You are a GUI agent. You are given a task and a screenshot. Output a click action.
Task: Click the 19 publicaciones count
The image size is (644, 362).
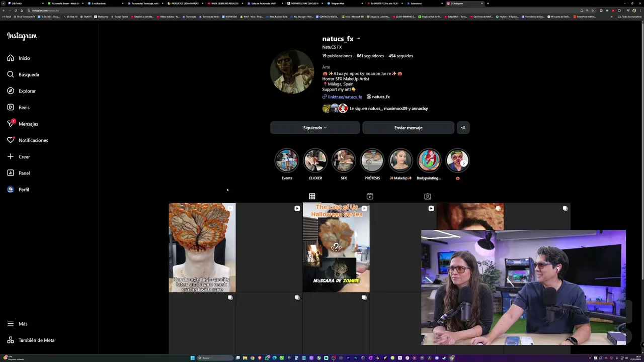click(337, 56)
